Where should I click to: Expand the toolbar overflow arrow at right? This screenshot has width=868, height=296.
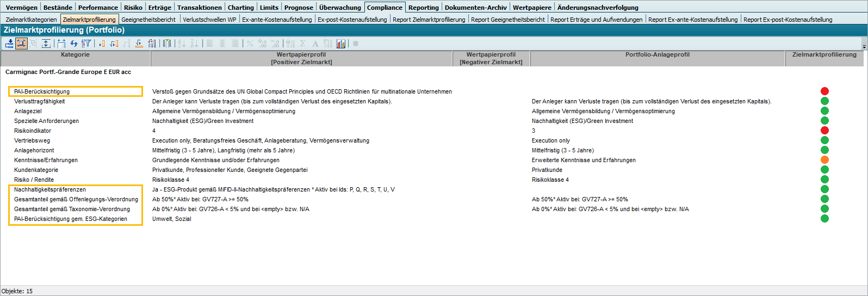point(864,46)
